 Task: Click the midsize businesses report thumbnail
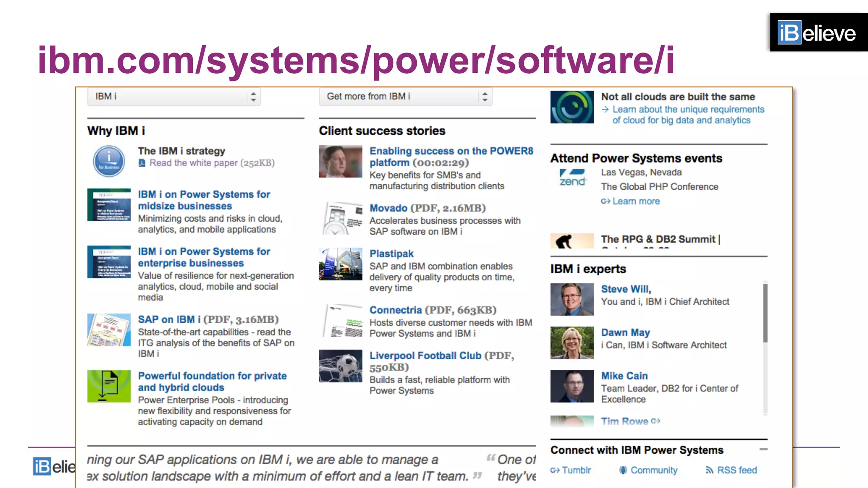(x=109, y=205)
